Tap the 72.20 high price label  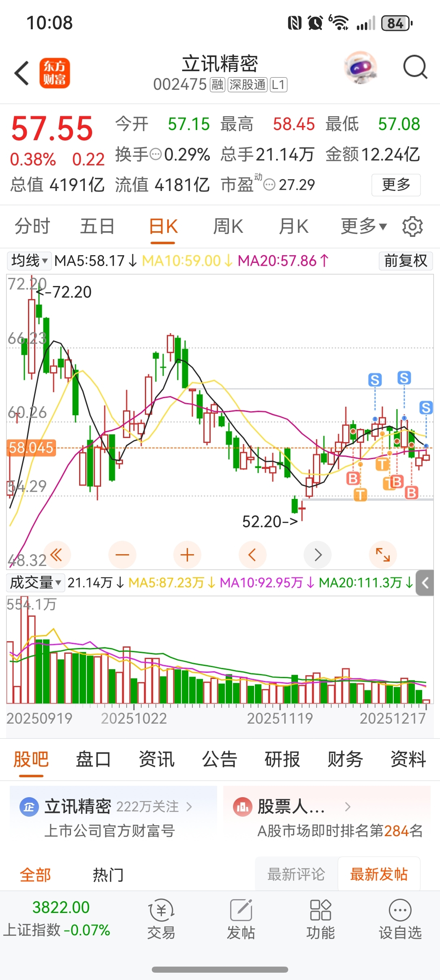(65, 292)
